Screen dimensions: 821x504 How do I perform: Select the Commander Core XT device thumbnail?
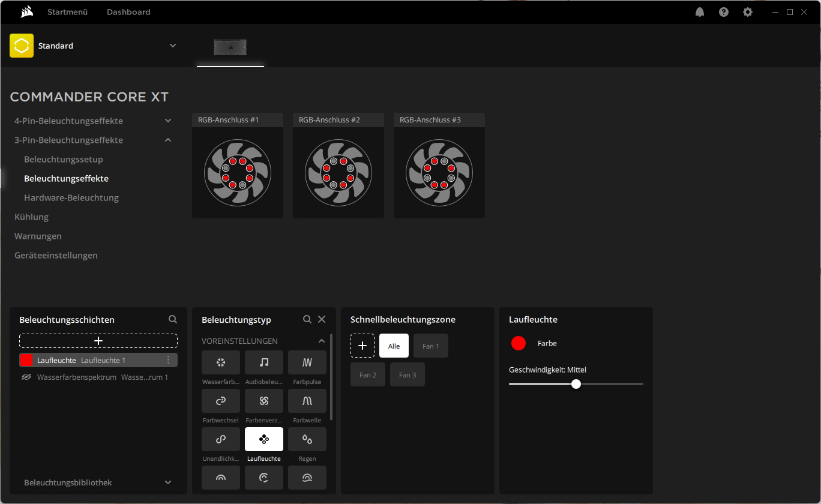[230, 47]
